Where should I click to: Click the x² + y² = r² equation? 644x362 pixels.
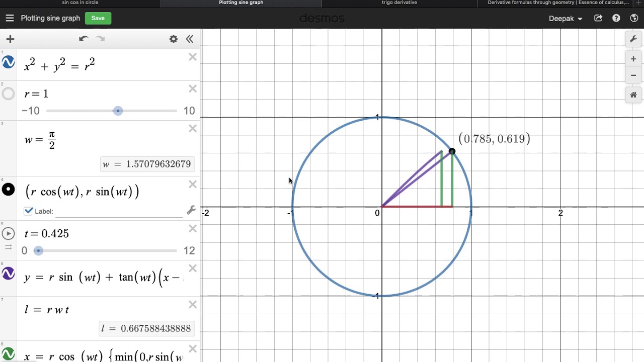tap(59, 65)
